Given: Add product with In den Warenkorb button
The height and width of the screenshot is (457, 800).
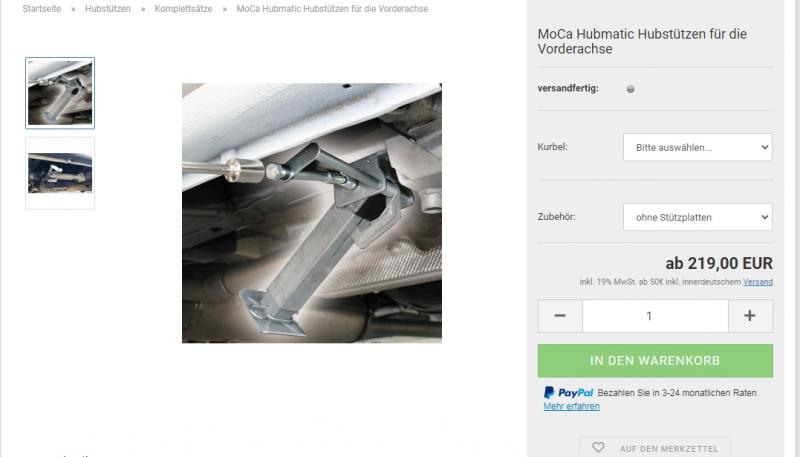Looking at the screenshot, I should (x=655, y=361).
